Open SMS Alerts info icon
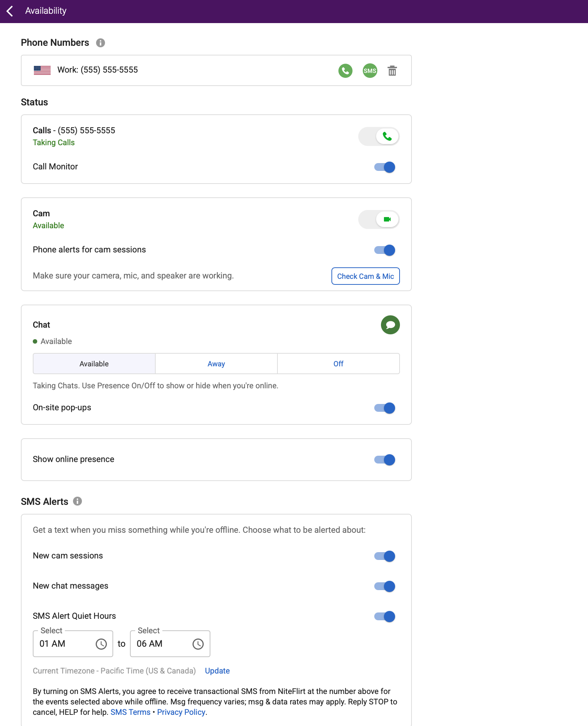The image size is (588, 726). coord(77,501)
